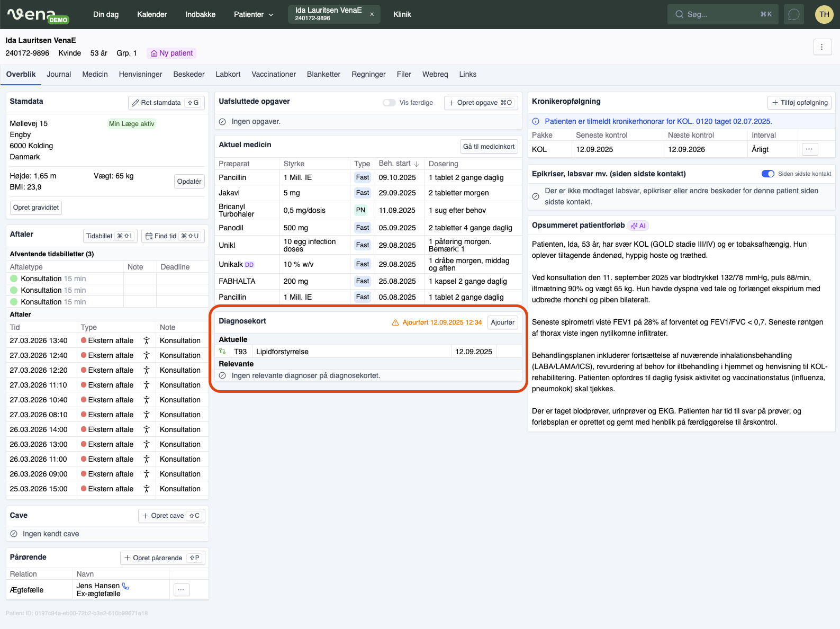Expand the Patienter dropdown menu
This screenshot has width=840, height=629.
254,14
